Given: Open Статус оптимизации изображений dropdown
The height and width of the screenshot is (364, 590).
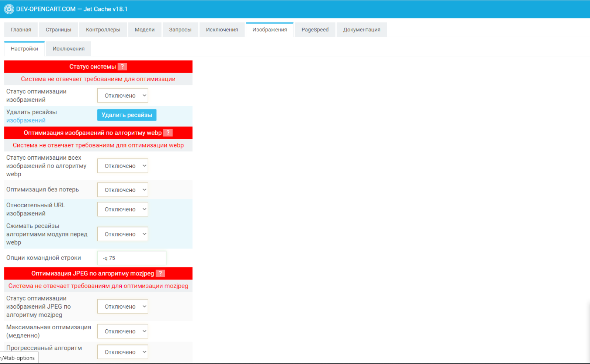Looking at the screenshot, I should (x=123, y=96).
